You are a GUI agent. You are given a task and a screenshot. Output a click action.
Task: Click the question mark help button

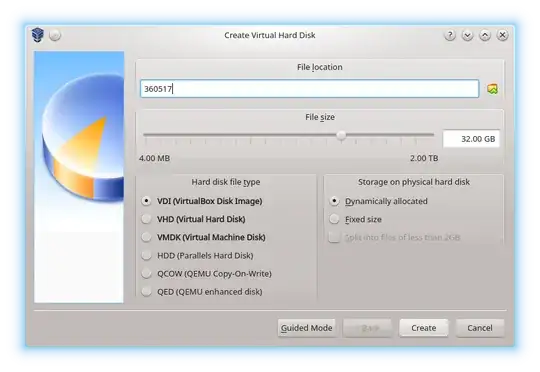pyautogui.click(x=450, y=35)
